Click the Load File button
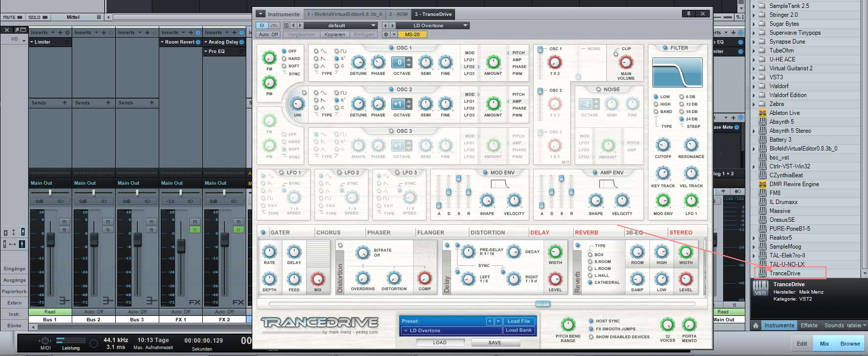Viewport: 868px width, 356px height. 518,321
